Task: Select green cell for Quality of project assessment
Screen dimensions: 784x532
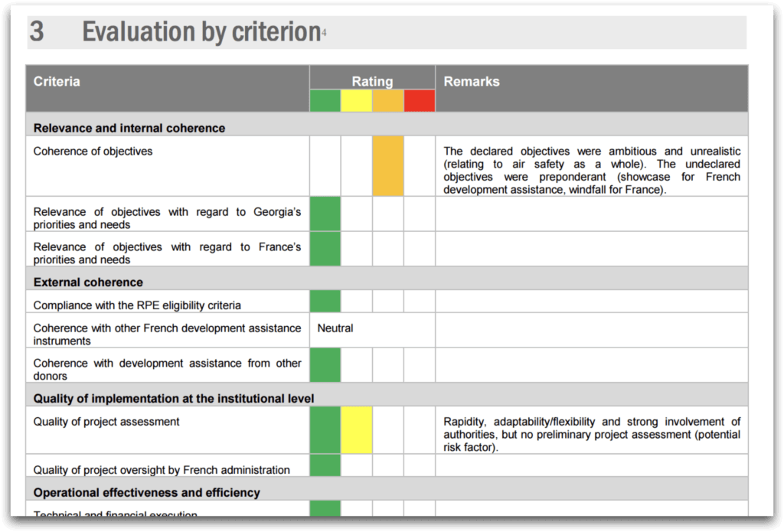Action: click(325, 430)
